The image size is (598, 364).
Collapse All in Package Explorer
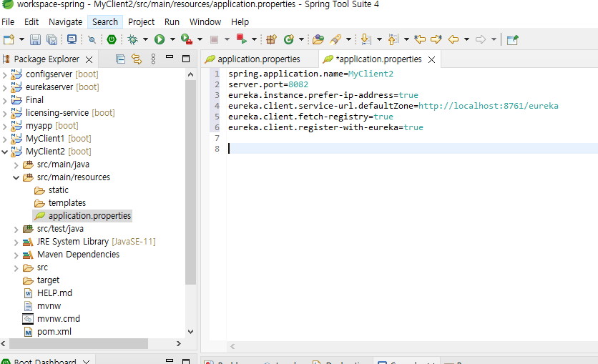click(120, 59)
